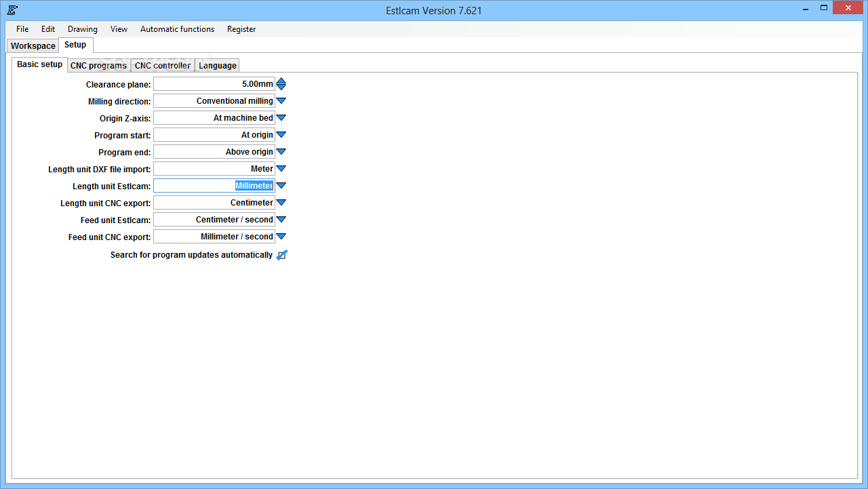This screenshot has width=868, height=489.
Task: Click 'Length unit Estlcam:' label
Action: click(112, 187)
